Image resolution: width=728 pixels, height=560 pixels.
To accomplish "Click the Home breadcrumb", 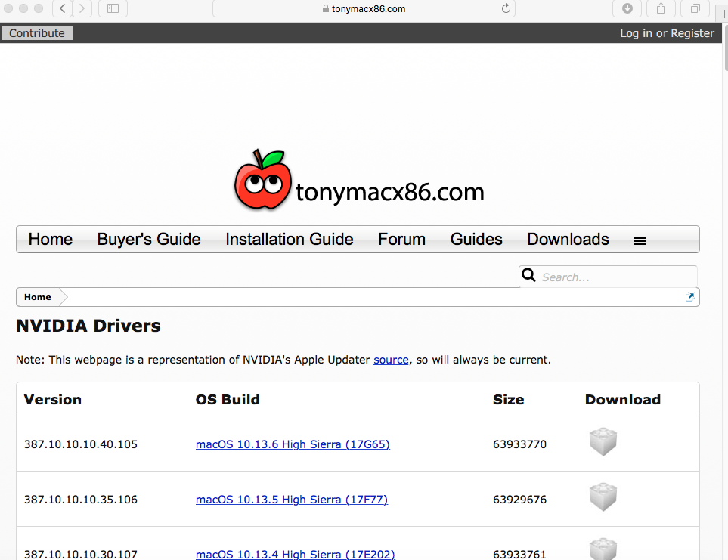I will click(38, 297).
